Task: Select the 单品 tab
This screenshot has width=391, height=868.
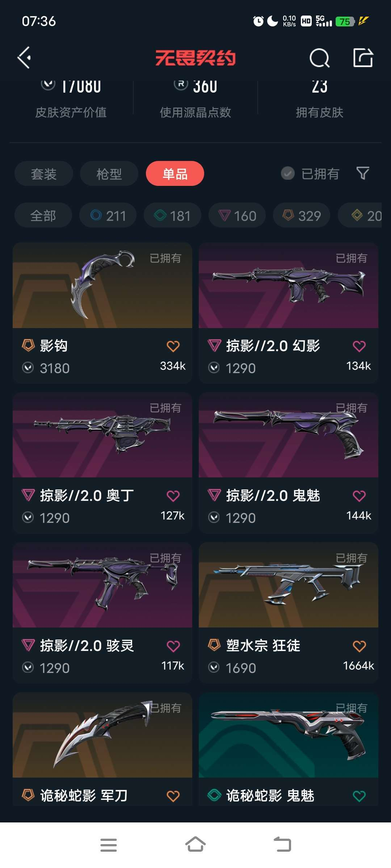Action: [x=175, y=174]
